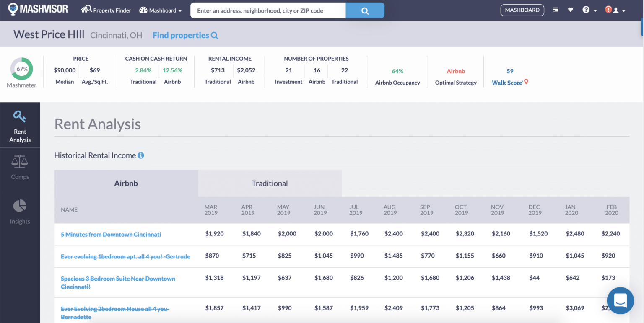This screenshot has width=644, height=323.
Task: Click the notification alert badge near profile
Action: click(608, 9)
